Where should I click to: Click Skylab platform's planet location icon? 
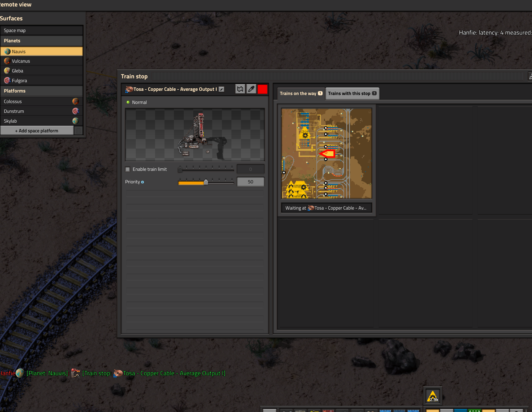(76, 121)
